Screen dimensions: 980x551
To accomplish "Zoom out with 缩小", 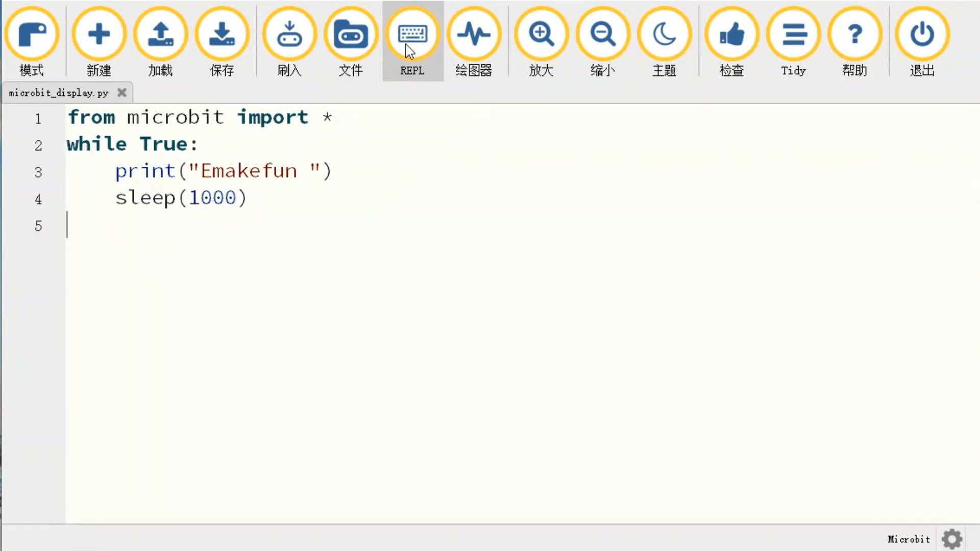I will 603,41.
